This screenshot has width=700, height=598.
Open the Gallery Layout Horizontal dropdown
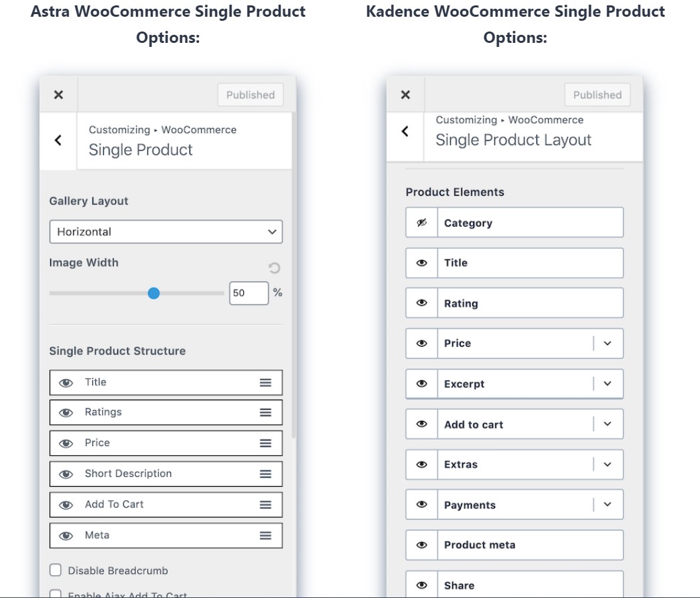pos(166,231)
